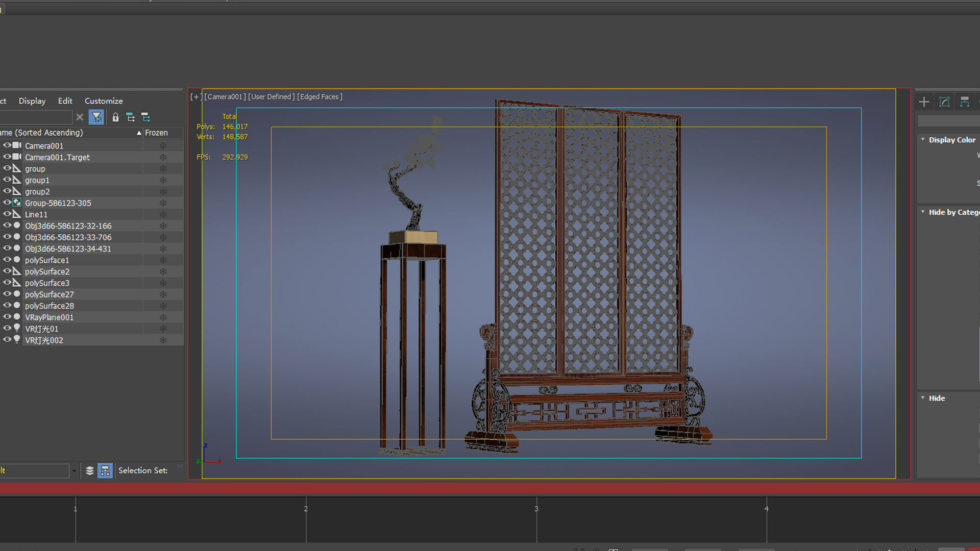Open the Customize menu
The image size is (980, 551).
click(x=104, y=101)
